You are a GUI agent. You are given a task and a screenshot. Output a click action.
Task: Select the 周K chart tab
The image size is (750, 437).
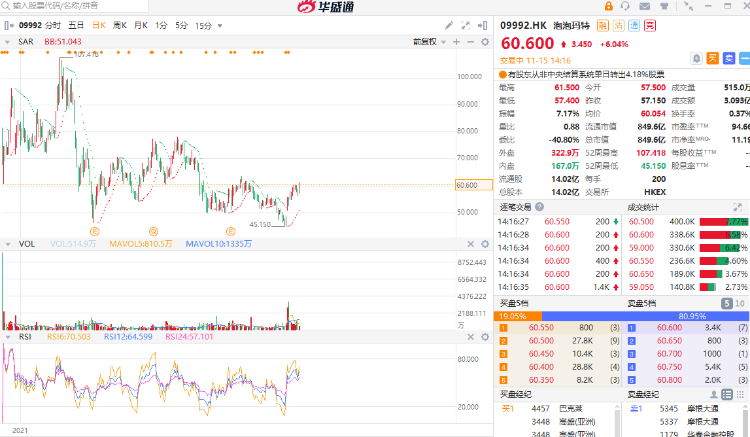[120, 25]
